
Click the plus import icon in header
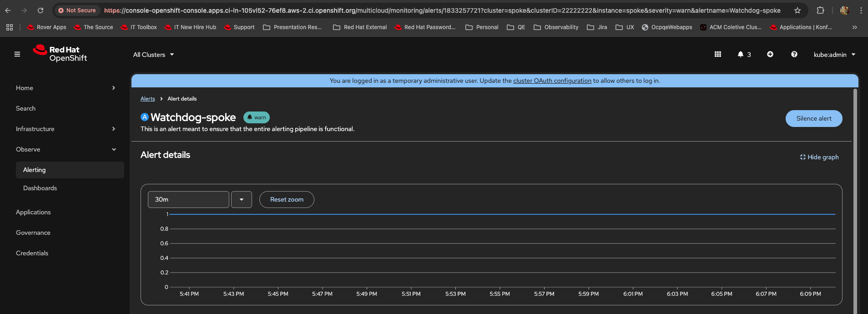[x=770, y=54]
